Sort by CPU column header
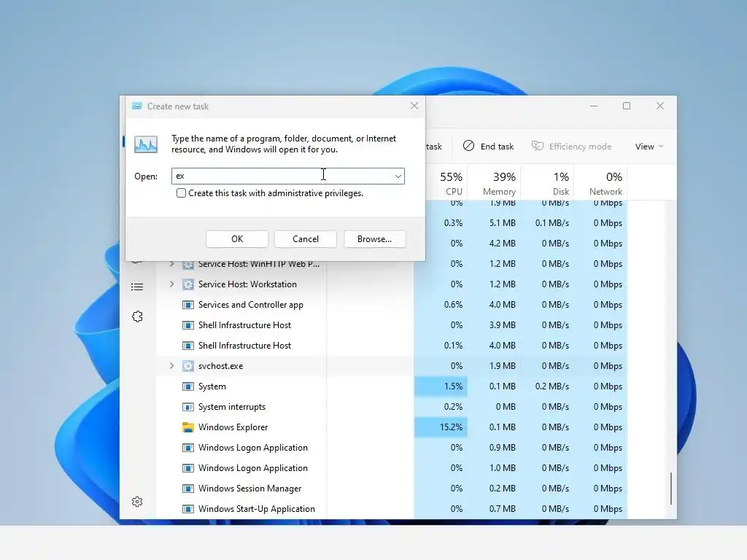 pyautogui.click(x=451, y=183)
